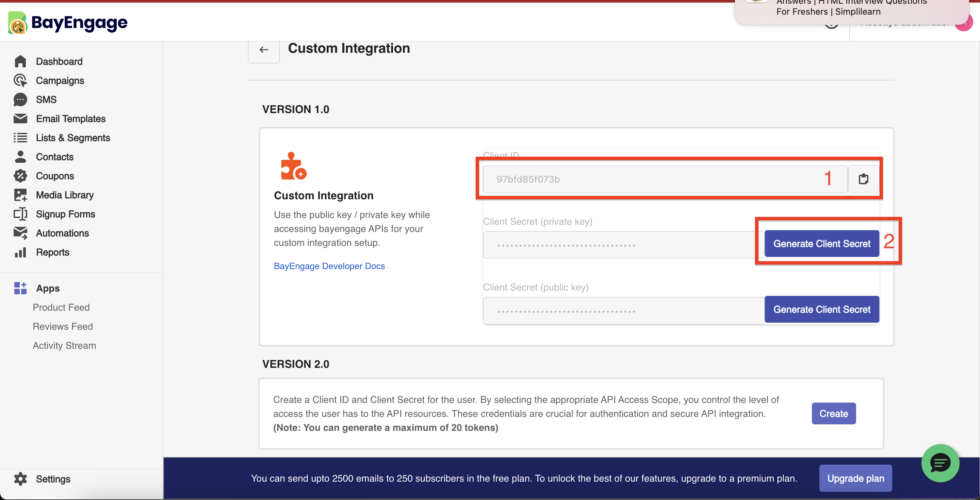Click the SMS chat bubble icon
Screen dimensions: 980x500
click(20, 99)
